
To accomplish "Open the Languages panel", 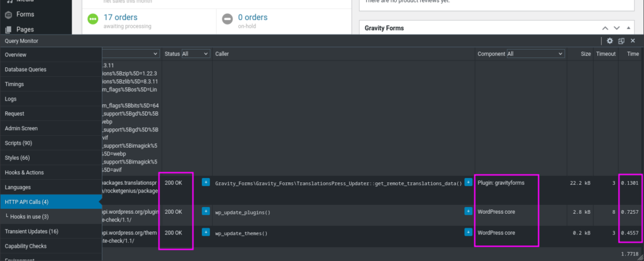I will (x=51, y=187).
